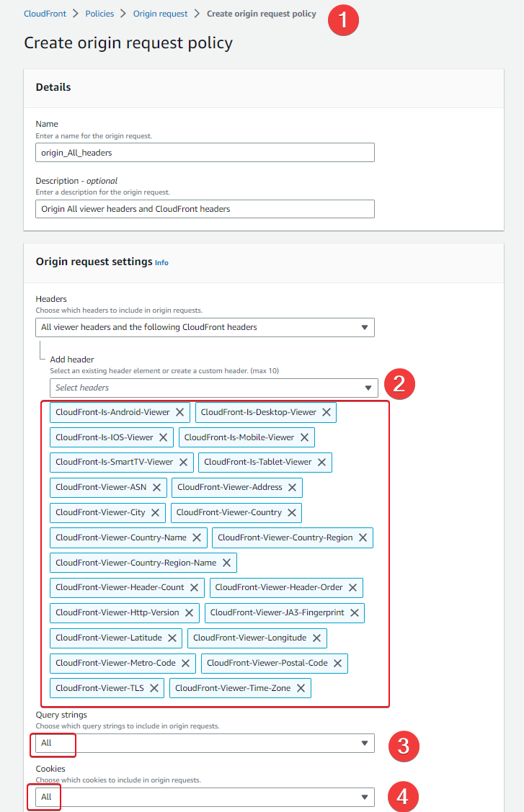This screenshot has height=812, width=524.
Task: Remove CloudFront-Viewer-Postal-Code header tag
Action: (x=338, y=664)
